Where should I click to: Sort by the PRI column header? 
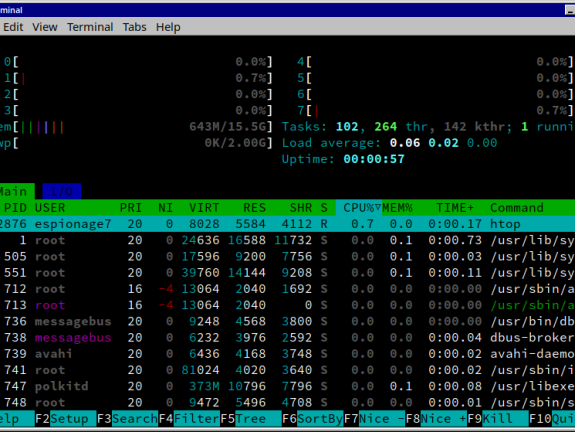coord(131,208)
